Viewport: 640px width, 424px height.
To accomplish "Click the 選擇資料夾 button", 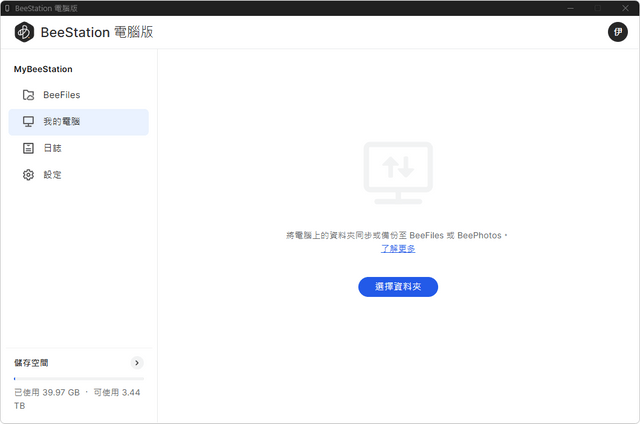I will pos(398,287).
